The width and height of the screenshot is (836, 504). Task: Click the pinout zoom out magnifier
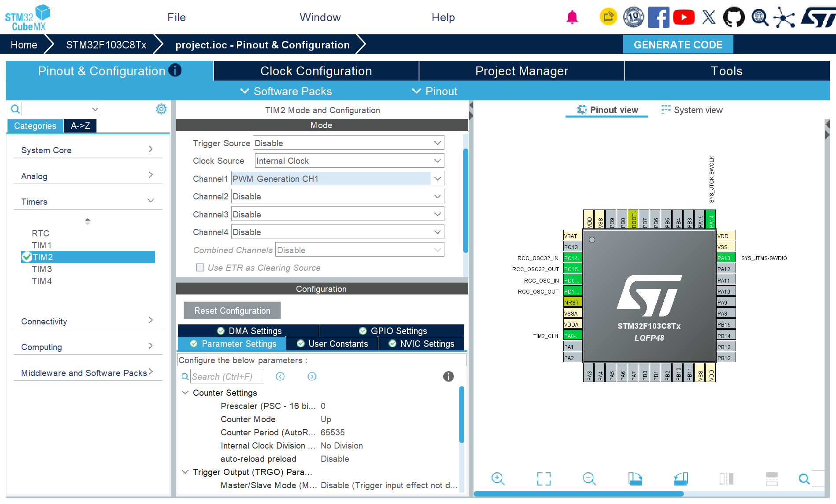[589, 478]
